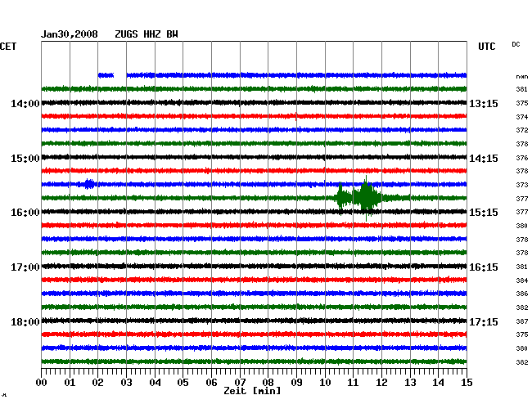The width and height of the screenshot is (532, 404).
Task: Click the short blue trace segment before the gap
Action: (106, 75)
